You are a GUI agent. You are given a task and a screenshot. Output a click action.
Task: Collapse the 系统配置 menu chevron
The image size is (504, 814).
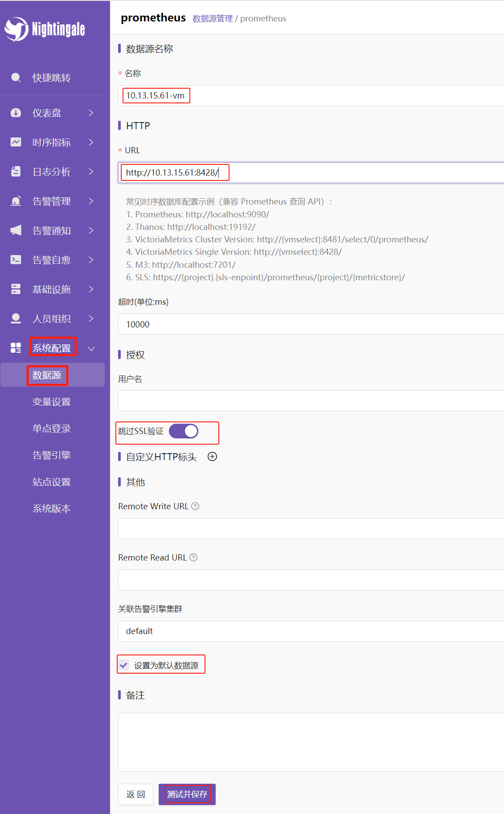coord(91,348)
